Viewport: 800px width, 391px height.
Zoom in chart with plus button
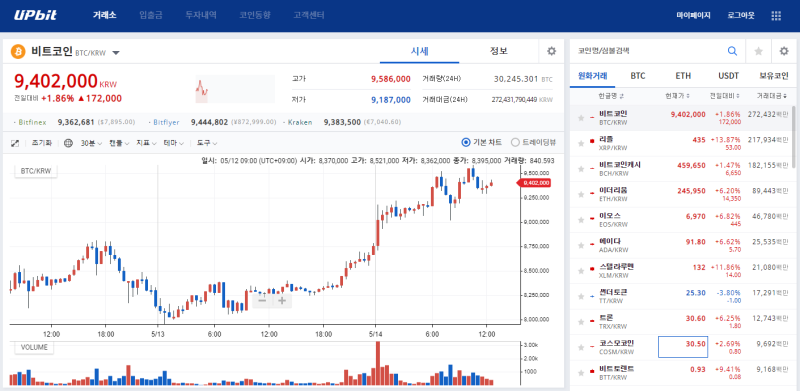[x=282, y=301]
